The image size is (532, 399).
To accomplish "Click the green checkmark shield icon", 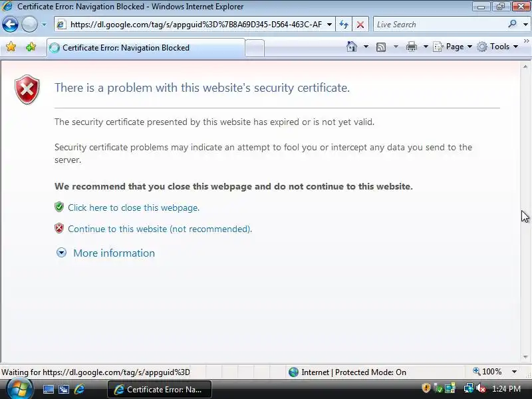I will pyautogui.click(x=59, y=207).
